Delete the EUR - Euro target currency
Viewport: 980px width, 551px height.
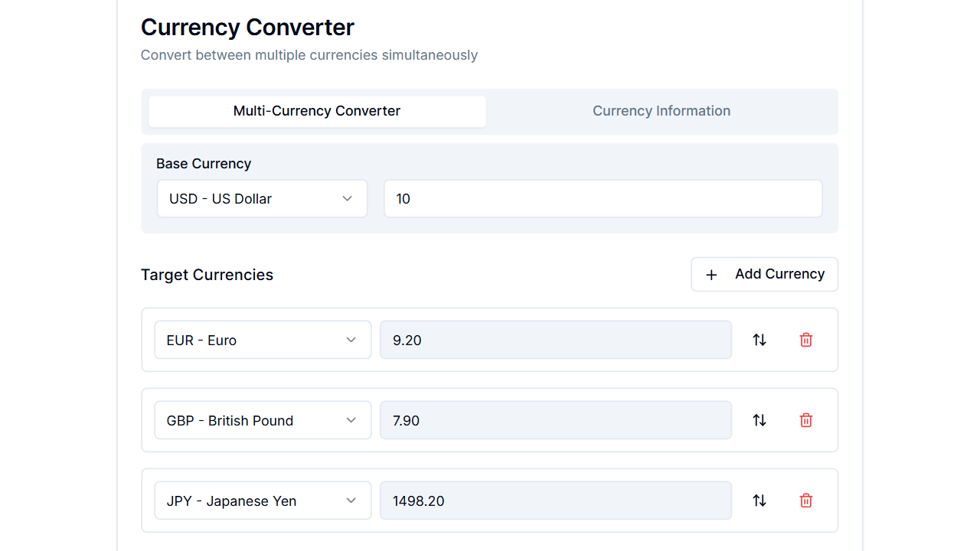[x=805, y=339]
